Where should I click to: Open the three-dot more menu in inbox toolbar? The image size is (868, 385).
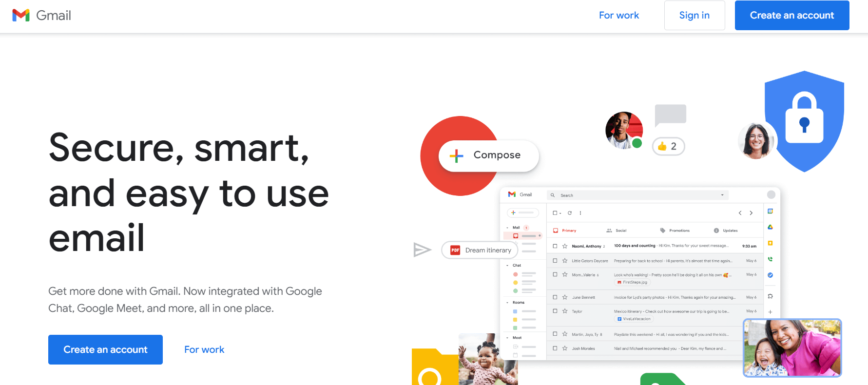coord(580,213)
